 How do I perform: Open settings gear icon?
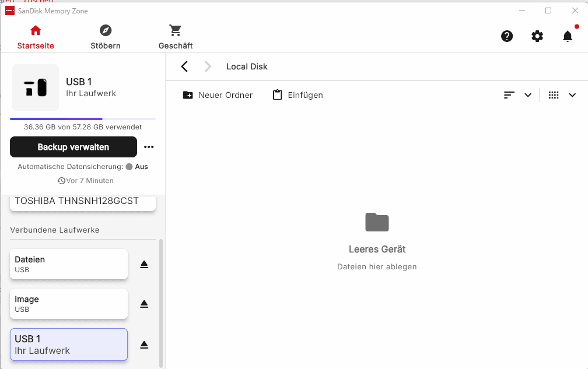click(537, 36)
